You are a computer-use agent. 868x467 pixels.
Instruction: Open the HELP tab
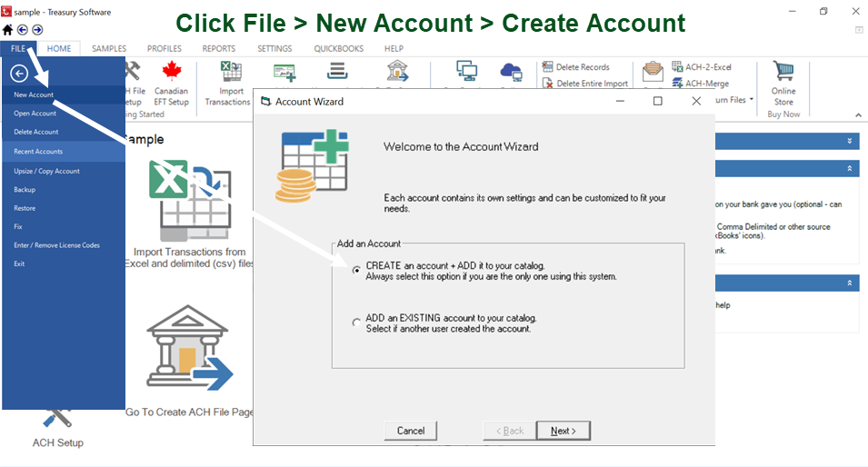tap(394, 49)
